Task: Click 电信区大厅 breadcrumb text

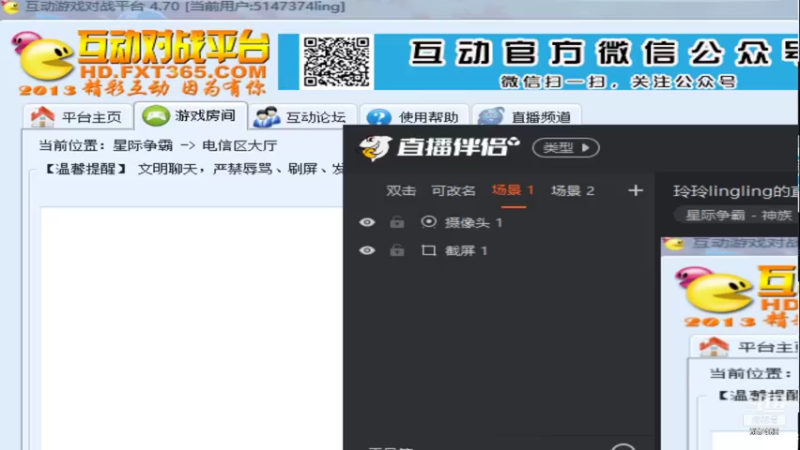Action: (239, 145)
